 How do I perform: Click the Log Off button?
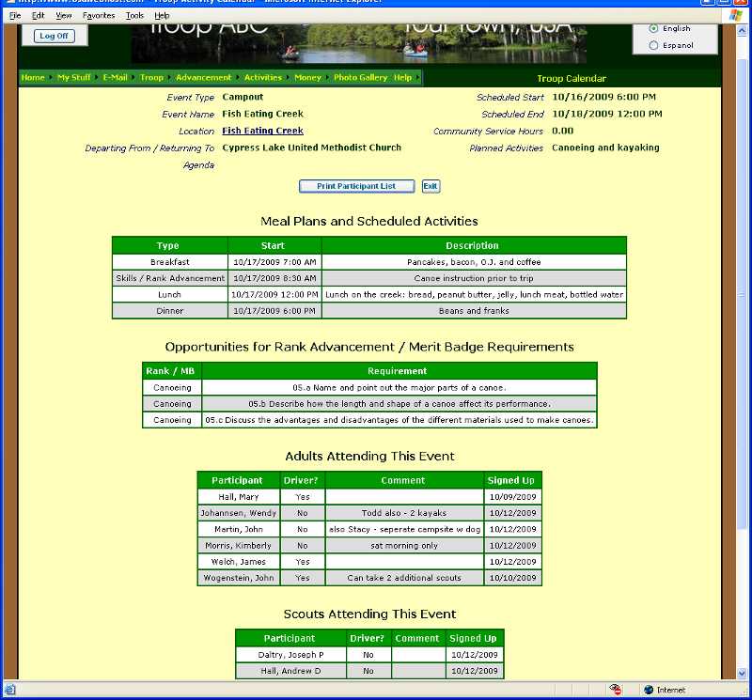pyautogui.click(x=55, y=36)
